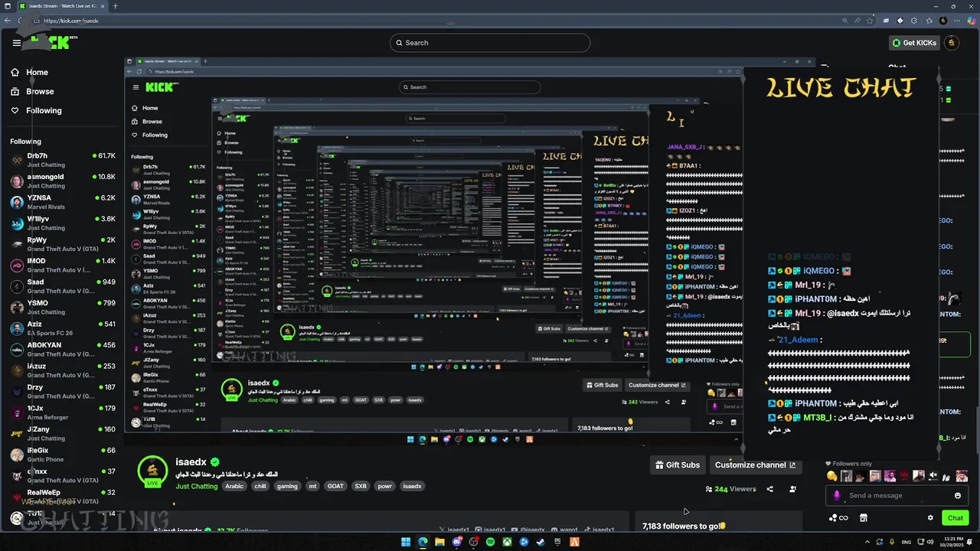This screenshot has height=551, width=980.
Task: Click the gaming tag under the stream title
Action: (287, 486)
